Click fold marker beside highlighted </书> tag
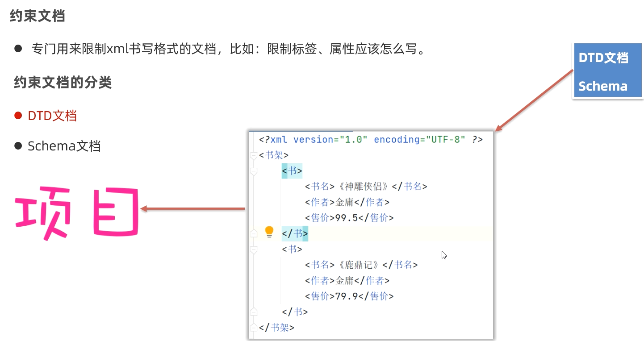644x341 pixels. coord(254,233)
